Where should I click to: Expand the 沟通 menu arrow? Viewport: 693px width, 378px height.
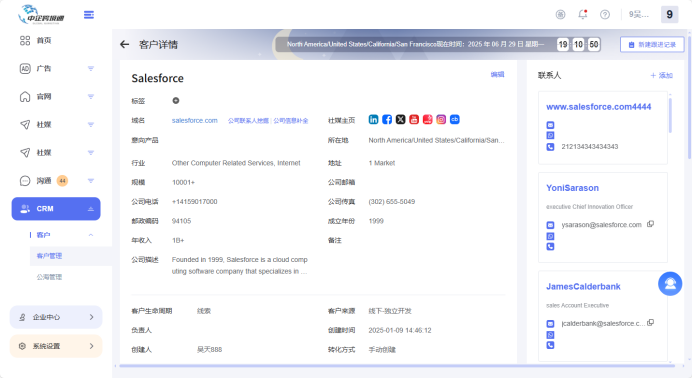pyautogui.click(x=91, y=181)
